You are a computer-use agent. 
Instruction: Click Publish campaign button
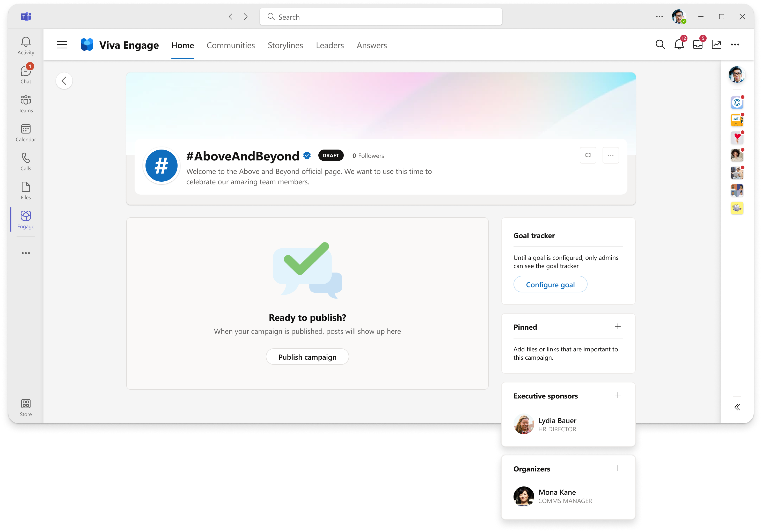coord(307,357)
